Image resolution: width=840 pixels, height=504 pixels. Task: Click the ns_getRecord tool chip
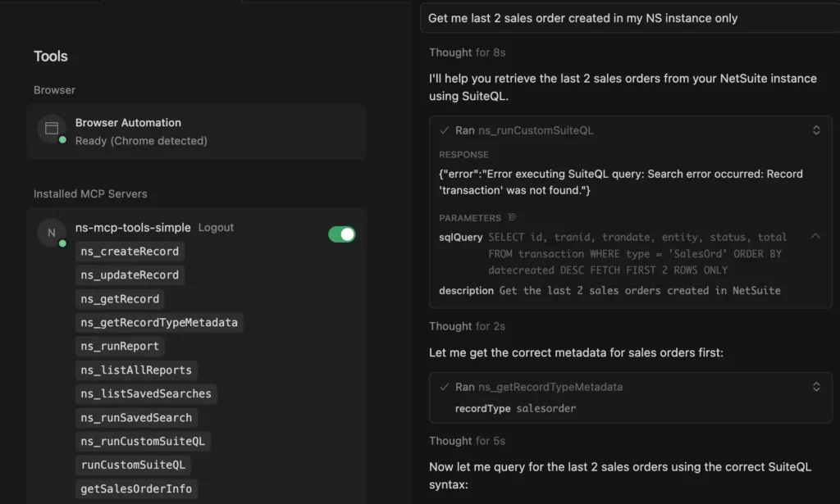120,299
